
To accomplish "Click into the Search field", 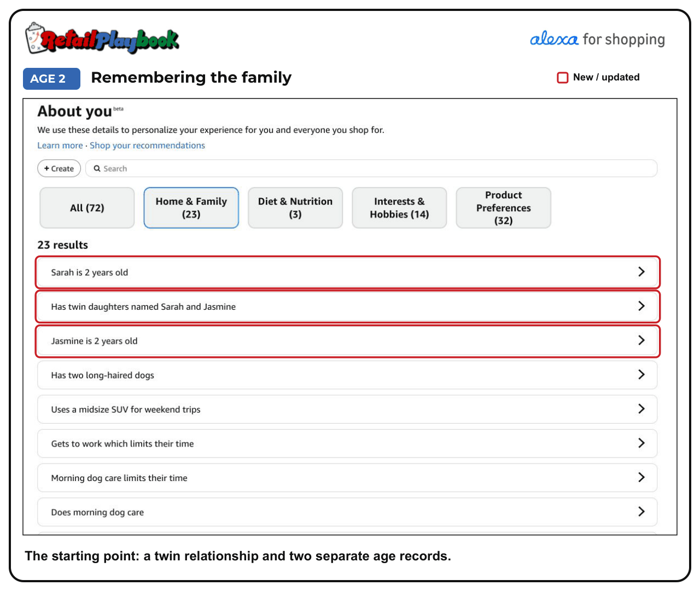I will tap(371, 169).
